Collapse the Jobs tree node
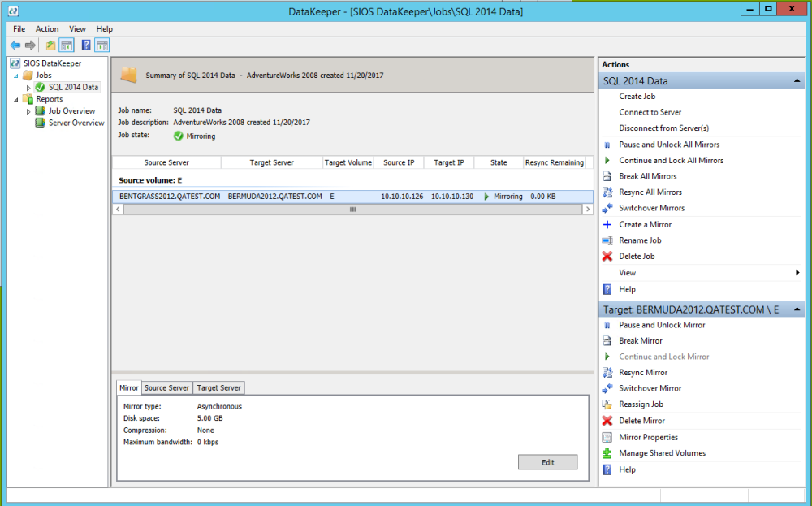Image resolution: width=812 pixels, height=506 pixels. tap(16, 76)
